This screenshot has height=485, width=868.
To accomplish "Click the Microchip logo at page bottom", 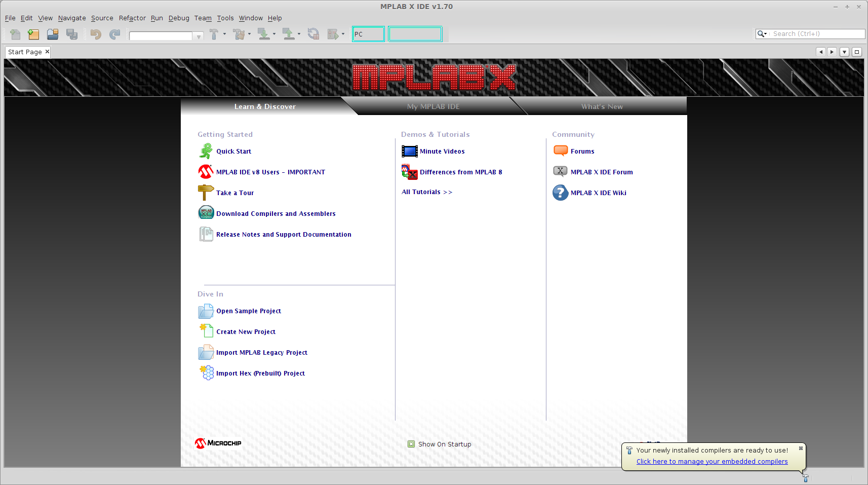I will point(218,443).
